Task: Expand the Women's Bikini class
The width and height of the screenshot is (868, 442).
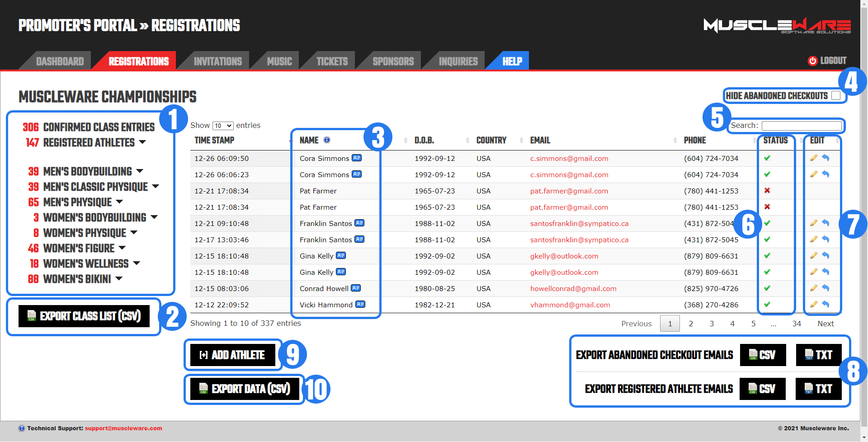Action: [119, 279]
